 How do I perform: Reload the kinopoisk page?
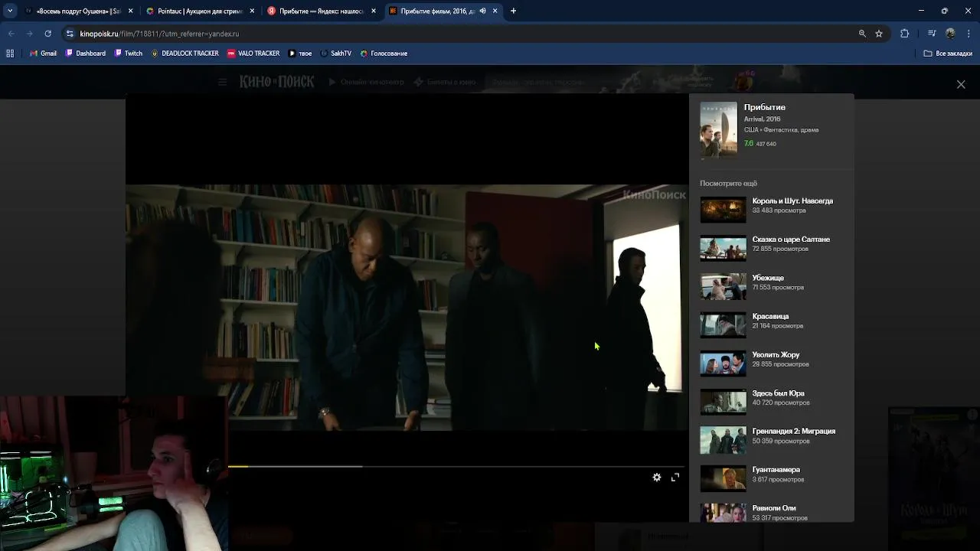[47, 34]
